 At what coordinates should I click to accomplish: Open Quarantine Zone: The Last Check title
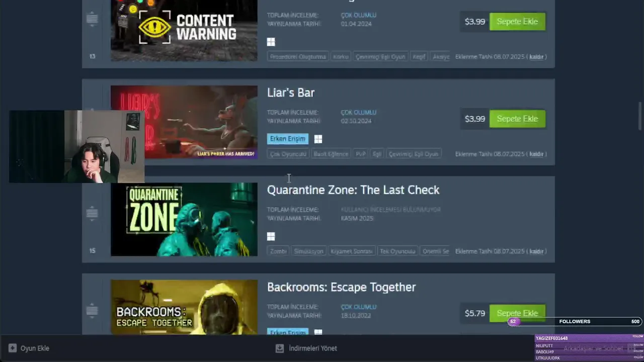(353, 190)
